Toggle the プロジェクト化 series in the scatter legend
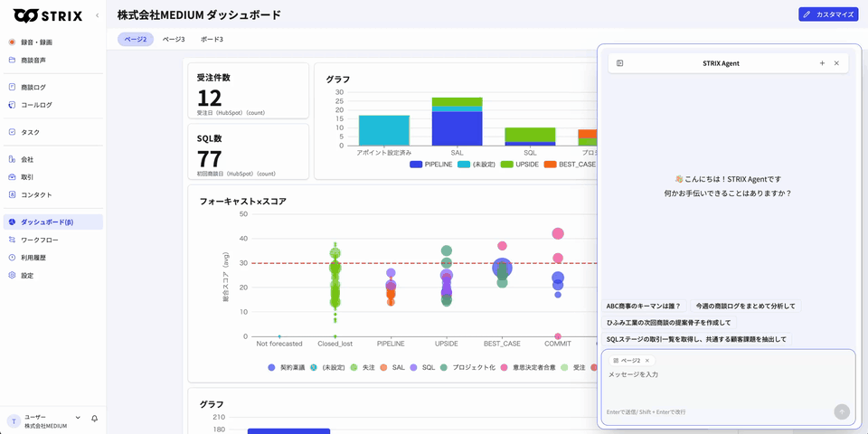 click(x=467, y=367)
